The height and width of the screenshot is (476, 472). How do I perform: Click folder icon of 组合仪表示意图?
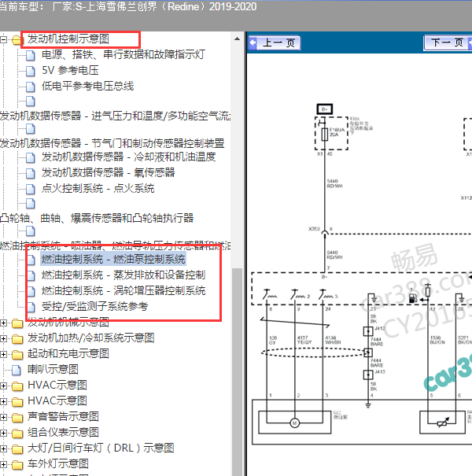click(17, 434)
